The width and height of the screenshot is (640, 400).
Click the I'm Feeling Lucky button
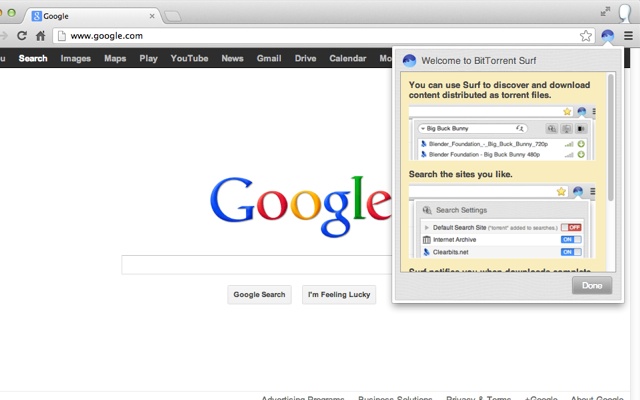pyautogui.click(x=339, y=295)
